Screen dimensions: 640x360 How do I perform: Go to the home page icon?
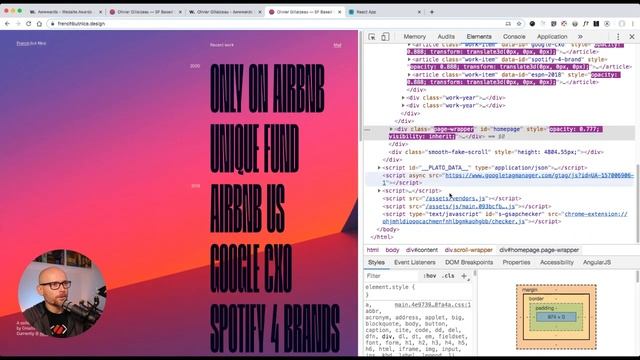(x=39, y=24)
